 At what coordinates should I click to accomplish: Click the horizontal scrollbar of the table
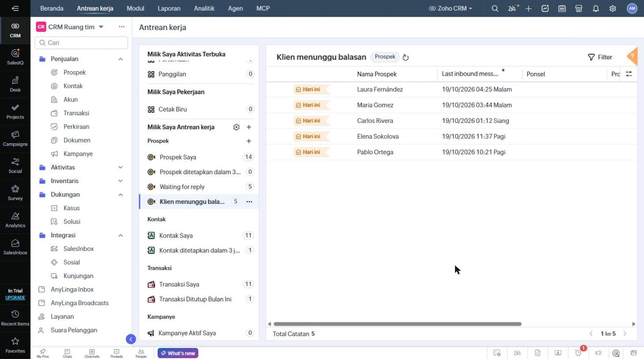click(398, 324)
